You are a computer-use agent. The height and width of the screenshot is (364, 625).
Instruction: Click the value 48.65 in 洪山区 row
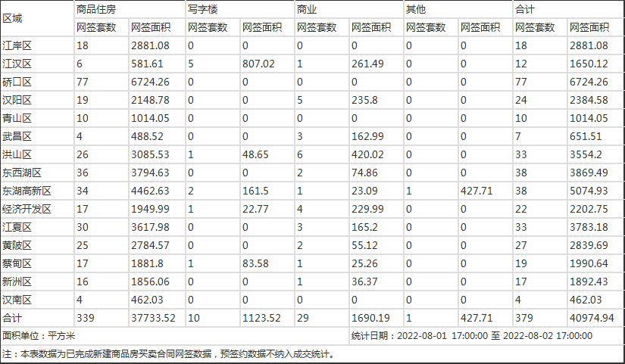(255, 154)
